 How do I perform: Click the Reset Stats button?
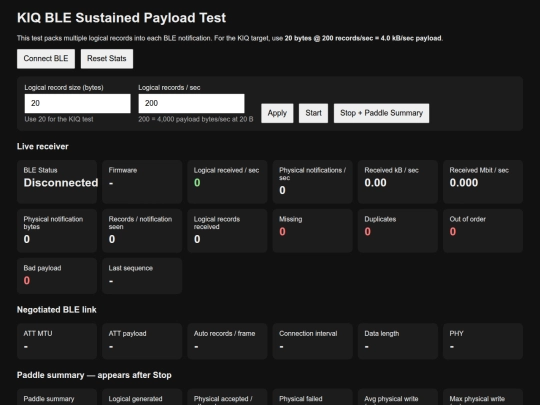pos(107,59)
